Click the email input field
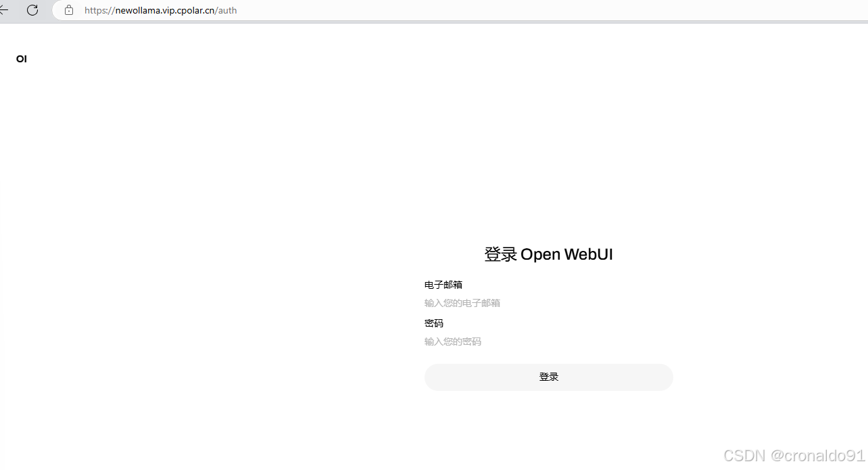 point(548,303)
